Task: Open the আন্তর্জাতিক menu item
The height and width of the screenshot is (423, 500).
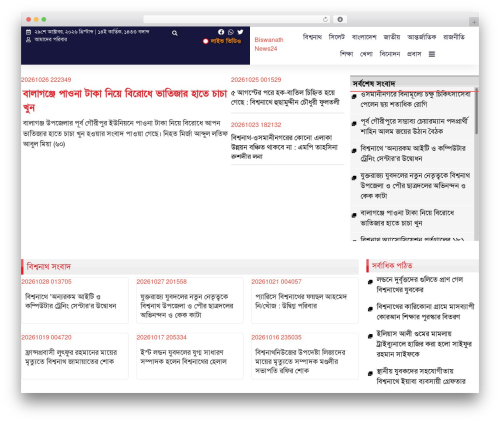Action: (x=421, y=37)
